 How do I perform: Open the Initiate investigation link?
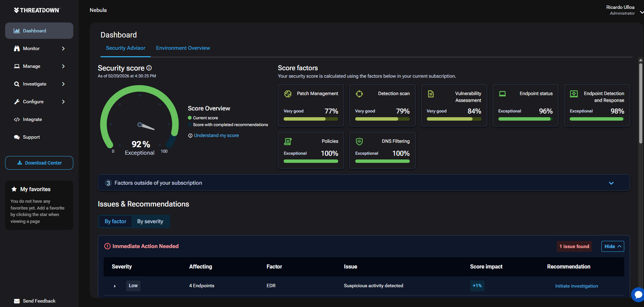pos(576,286)
